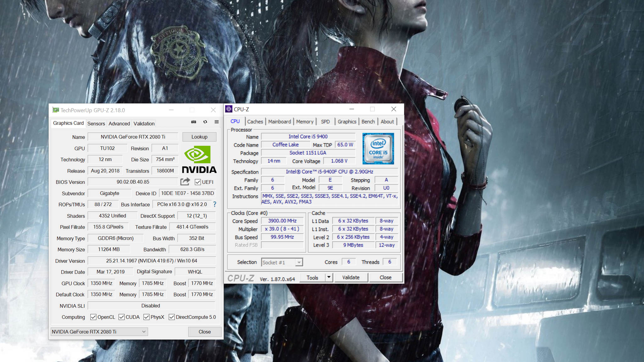Toggle the CUDA checkbox

pos(121,317)
